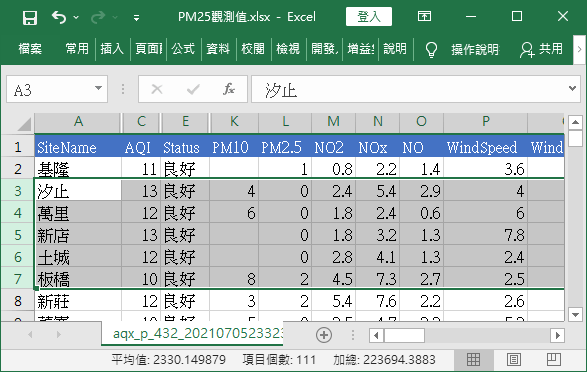
Task: Click the 操作說明 search box
Action: 475,49
